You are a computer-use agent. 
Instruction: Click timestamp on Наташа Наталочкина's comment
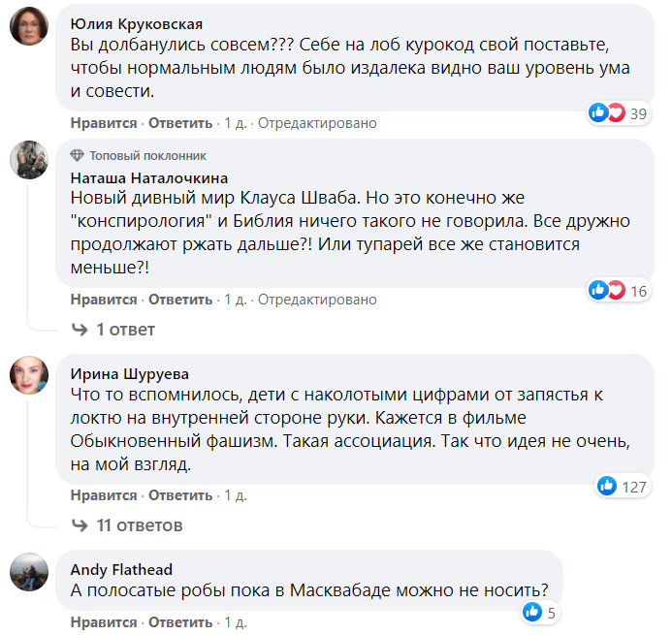[236, 300]
